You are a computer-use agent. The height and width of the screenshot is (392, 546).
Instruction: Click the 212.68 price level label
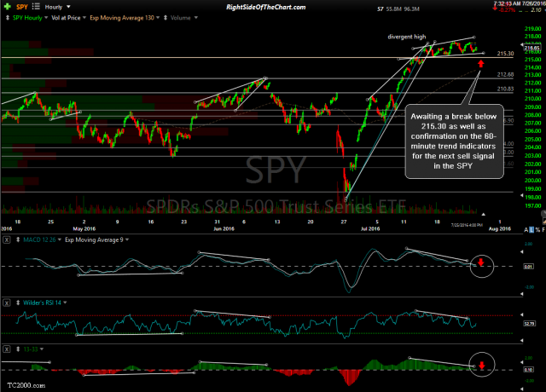pos(505,74)
